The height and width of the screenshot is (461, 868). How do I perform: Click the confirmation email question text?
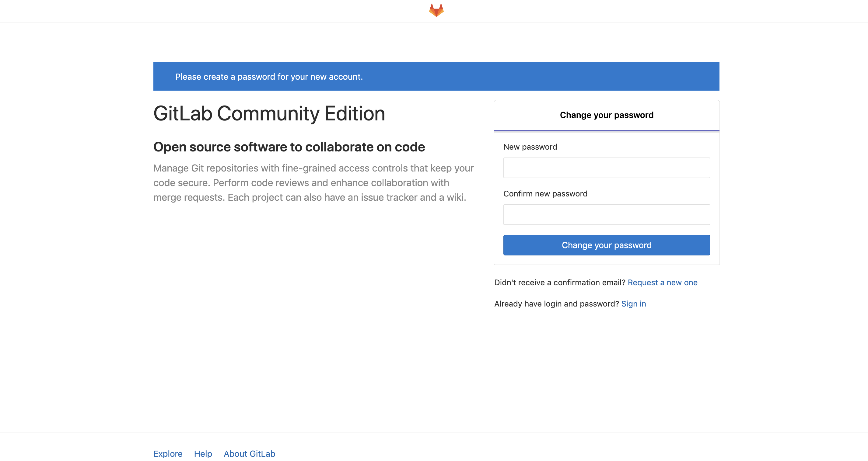pyautogui.click(x=559, y=282)
